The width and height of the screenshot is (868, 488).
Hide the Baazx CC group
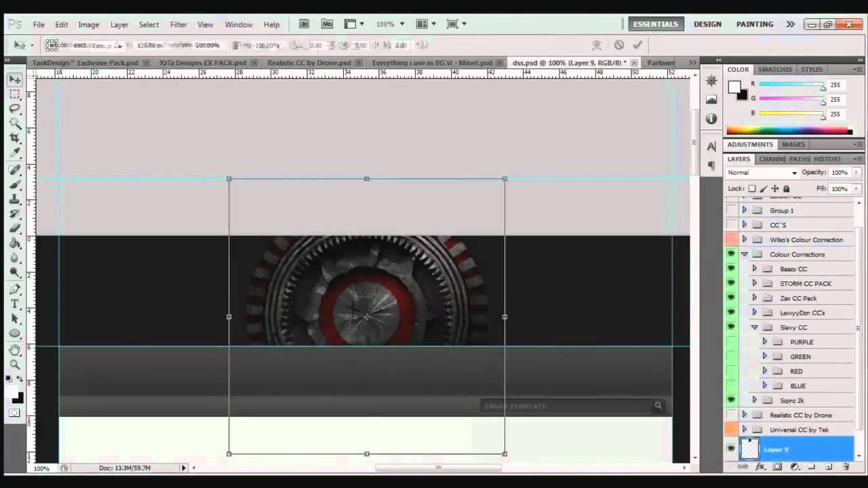(x=731, y=268)
